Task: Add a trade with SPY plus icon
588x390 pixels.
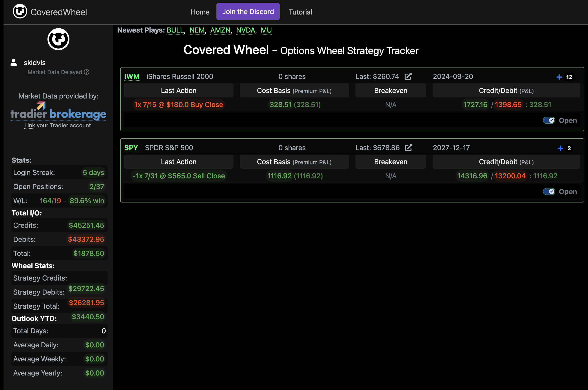Action: tap(560, 148)
